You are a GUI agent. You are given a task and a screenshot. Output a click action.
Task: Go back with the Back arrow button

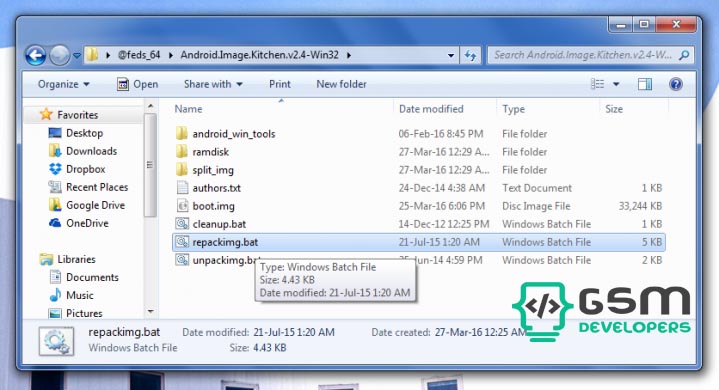pos(35,55)
